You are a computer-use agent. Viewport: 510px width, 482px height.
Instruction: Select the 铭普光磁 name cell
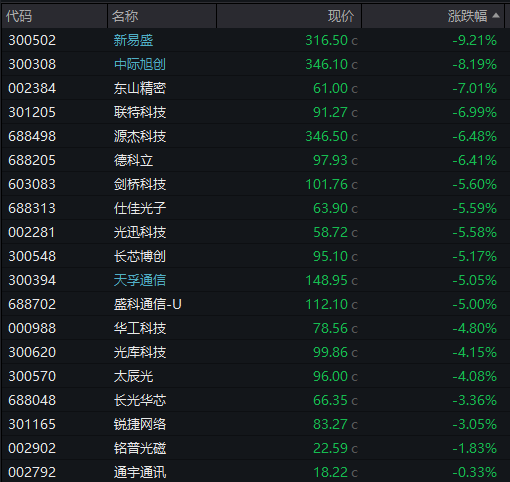tap(140, 448)
